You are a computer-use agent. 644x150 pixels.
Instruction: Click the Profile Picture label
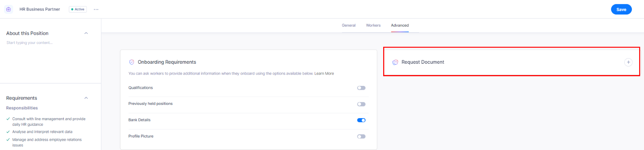point(141,136)
